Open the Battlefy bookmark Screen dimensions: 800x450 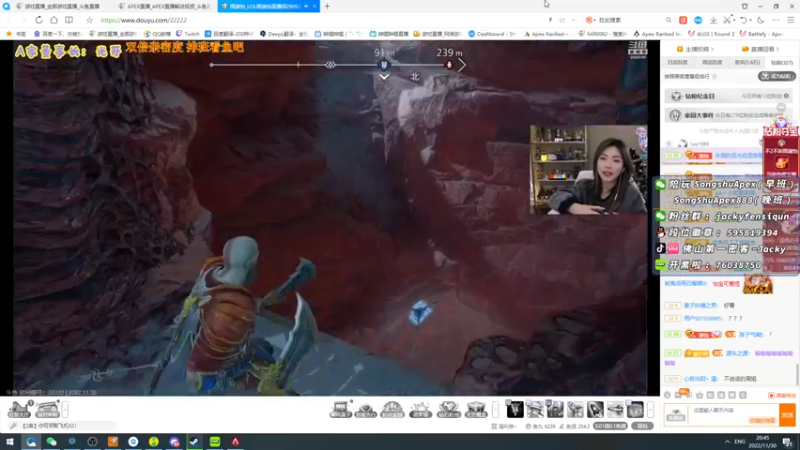(x=761, y=34)
